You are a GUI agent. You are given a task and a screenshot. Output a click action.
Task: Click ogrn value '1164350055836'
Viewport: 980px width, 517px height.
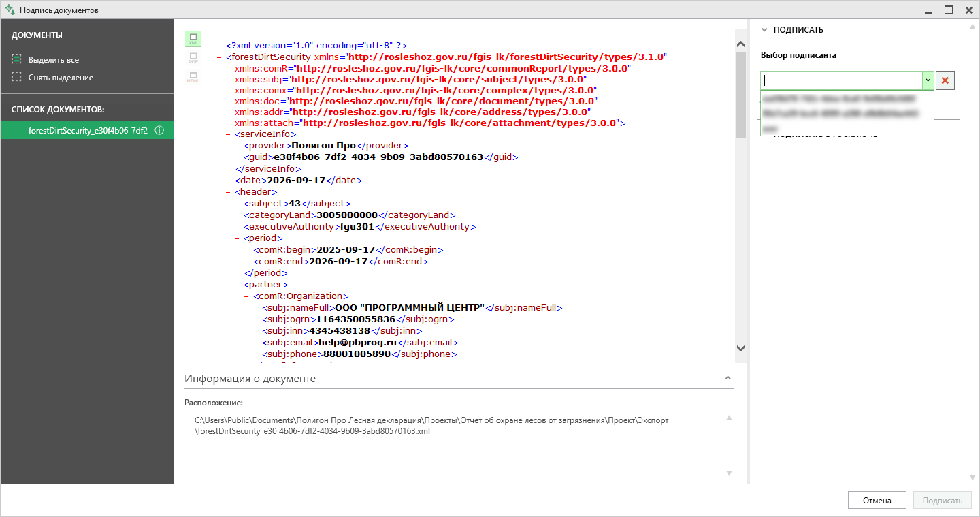(x=356, y=319)
